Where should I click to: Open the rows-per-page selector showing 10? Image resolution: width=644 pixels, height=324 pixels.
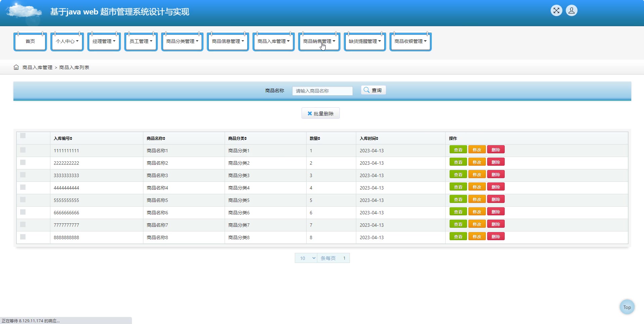pyautogui.click(x=306, y=258)
